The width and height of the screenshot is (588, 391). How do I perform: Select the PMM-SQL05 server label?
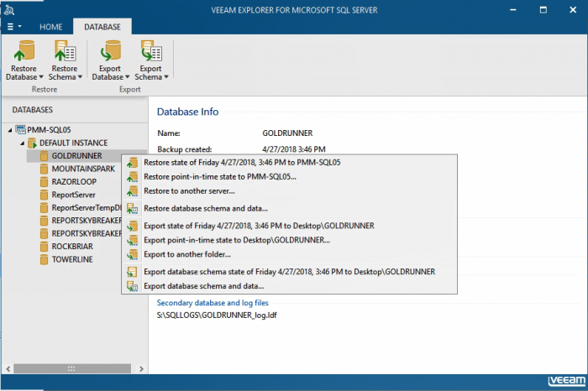[49, 130]
